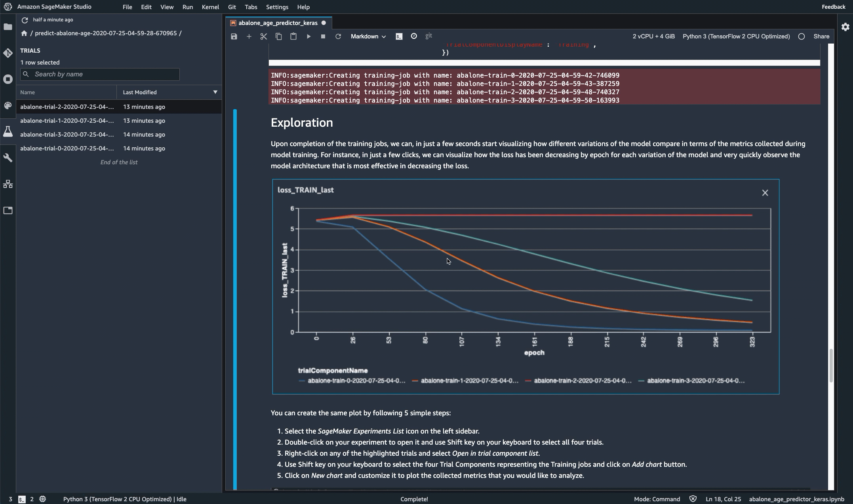Click the refresh icon in trials panel
Image resolution: width=853 pixels, height=504 pixels.
pyautogui.click(x=25, y=20)
